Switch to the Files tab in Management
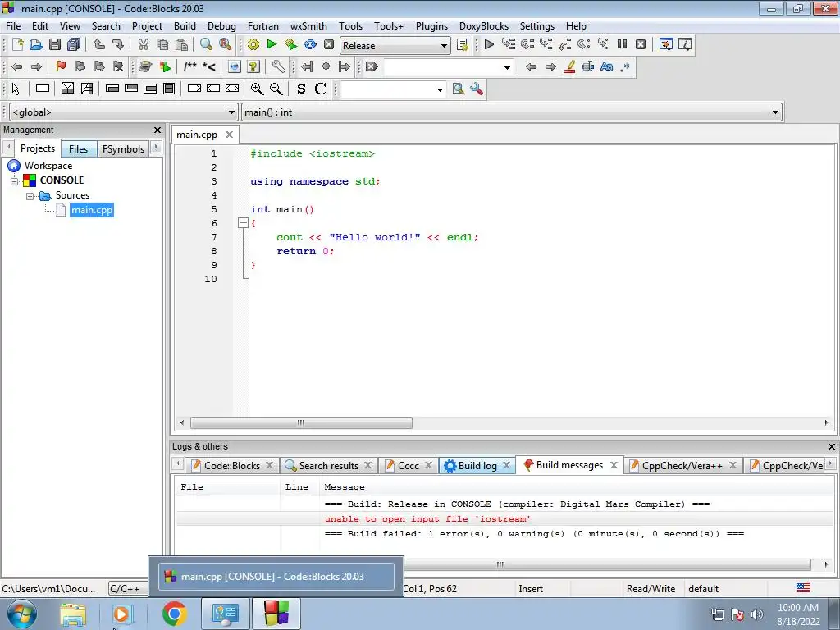Image resolution: width=840 pixels, height=630 pixels. [78, 149]
